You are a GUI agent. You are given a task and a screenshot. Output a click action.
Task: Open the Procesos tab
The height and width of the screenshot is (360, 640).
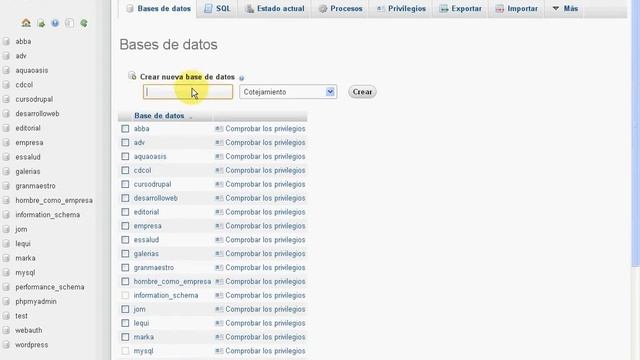click(340, 9)
